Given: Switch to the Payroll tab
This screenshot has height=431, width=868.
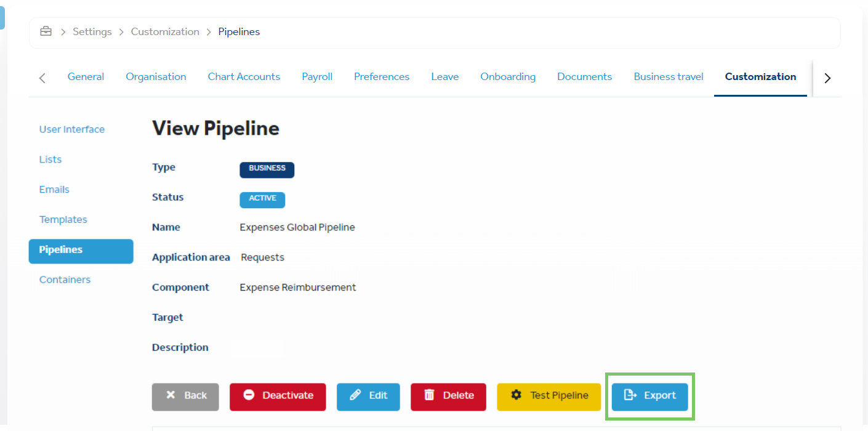Looking at the screenshot, I should pyautogui.click(x=317, y=77).
